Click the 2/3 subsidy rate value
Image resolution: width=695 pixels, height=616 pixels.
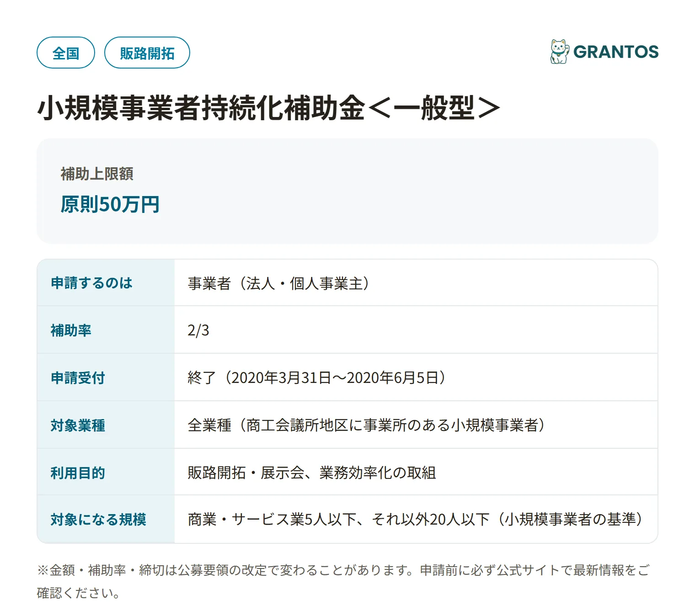198,330
